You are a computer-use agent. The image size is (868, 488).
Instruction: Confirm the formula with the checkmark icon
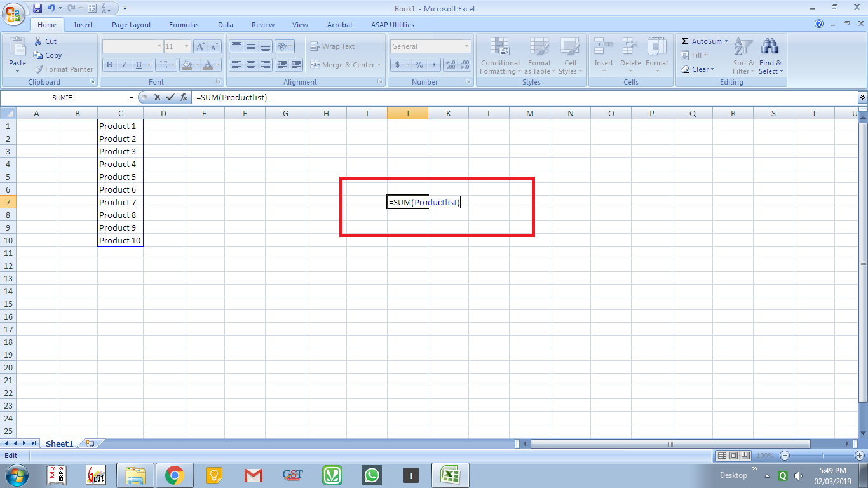[169, 97]
